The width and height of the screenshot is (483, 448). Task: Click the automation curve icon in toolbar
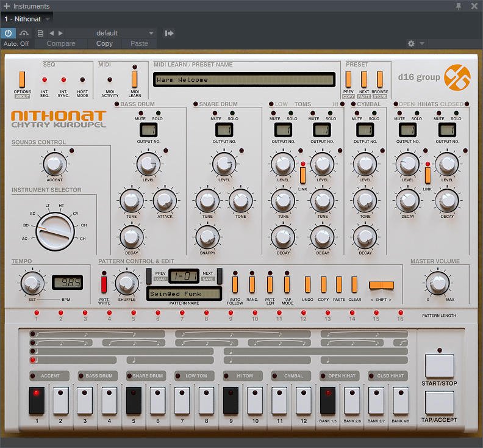(x=24, y=33)
